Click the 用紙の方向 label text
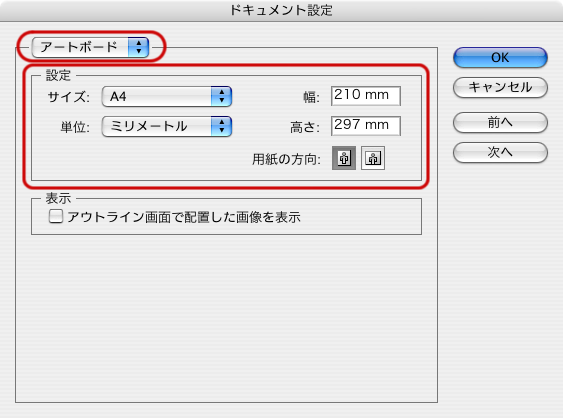 pos(286,159)
